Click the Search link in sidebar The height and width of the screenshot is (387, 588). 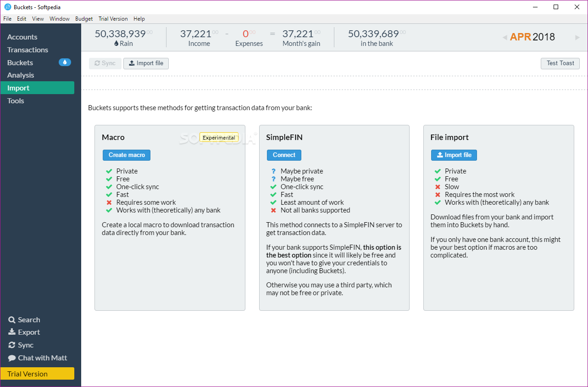pyautogui.click(x=29, y=320)
